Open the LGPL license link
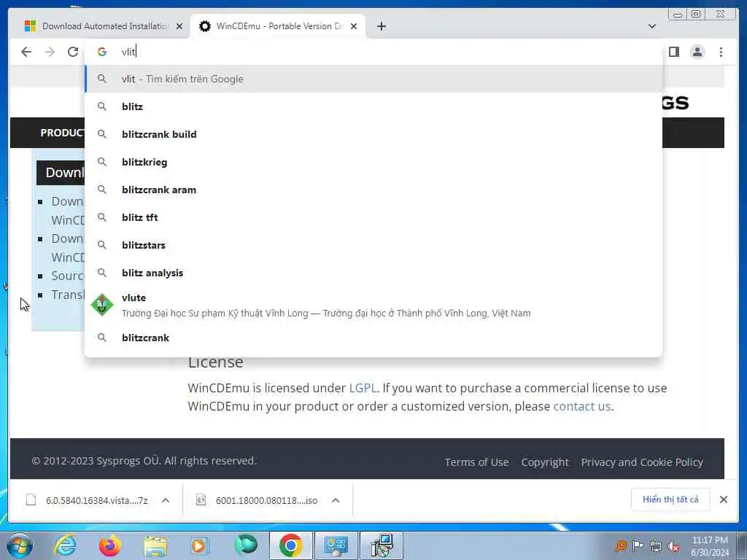The height and width of the screenshot is (560, 747). pyautogui.click(x=363, y=388)
